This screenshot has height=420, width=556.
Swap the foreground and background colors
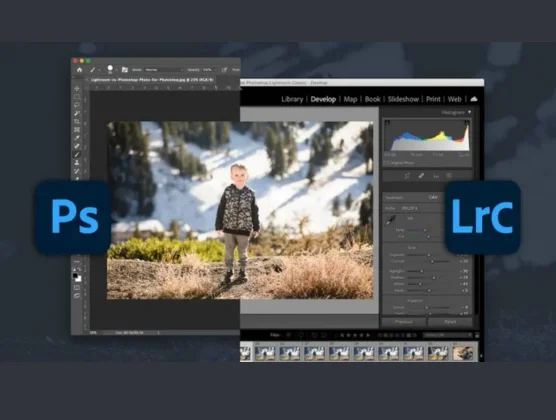point(79,270)
